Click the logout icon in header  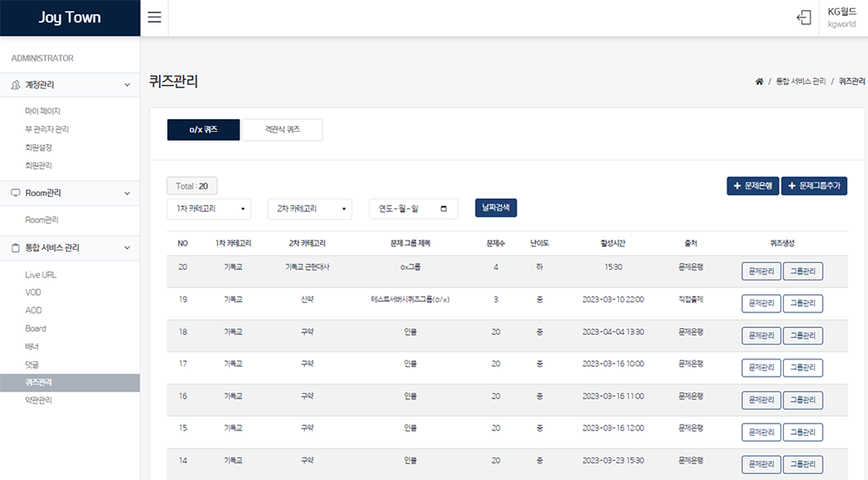pyautogui.click(x=804, y=18)
